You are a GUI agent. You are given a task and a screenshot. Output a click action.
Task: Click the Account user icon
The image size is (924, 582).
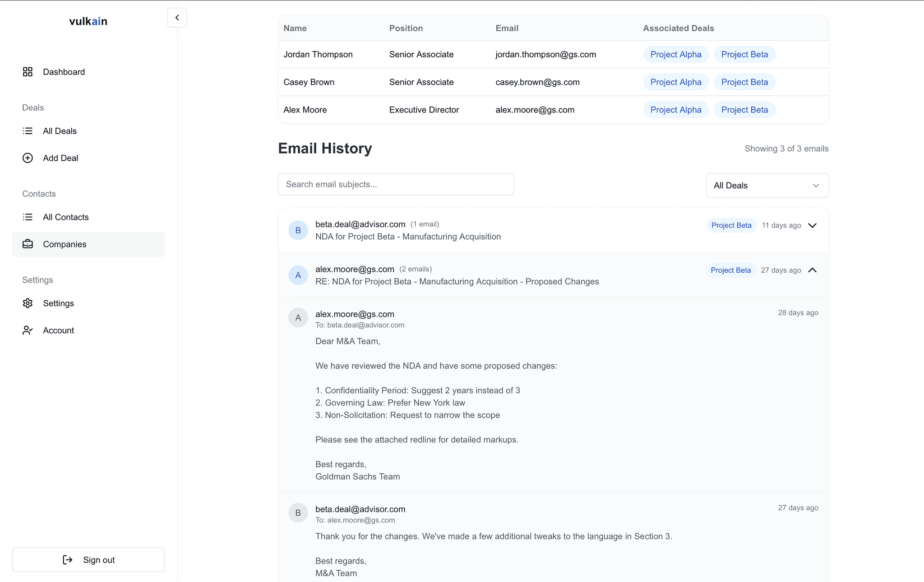click(28, 331)
